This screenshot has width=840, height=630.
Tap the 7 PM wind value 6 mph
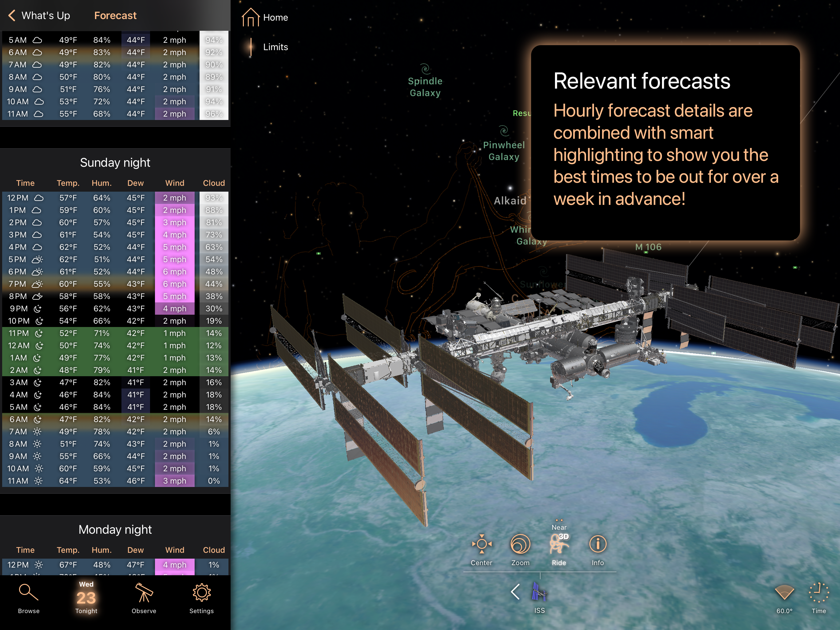pos(175,284)
